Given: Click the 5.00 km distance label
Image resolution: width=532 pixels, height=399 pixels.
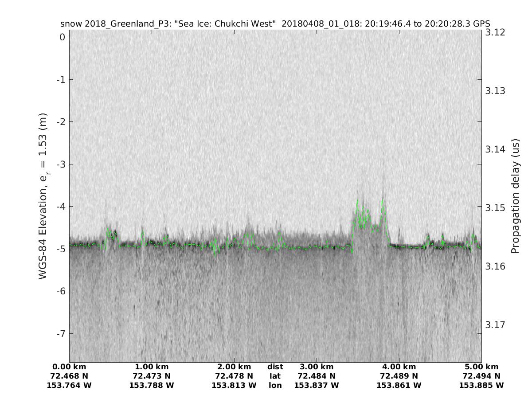Looking at the screenshot, I should coord(481,367).
